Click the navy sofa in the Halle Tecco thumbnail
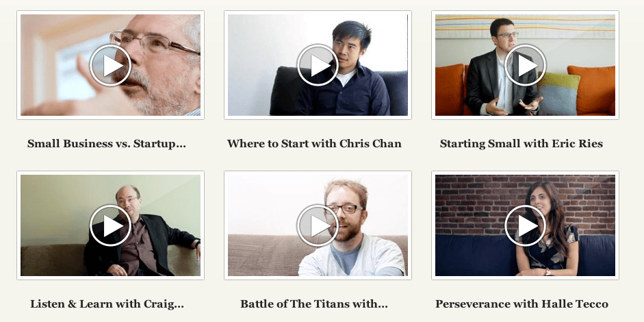Screen dimensions: 644x322 (x=472, y=255)
